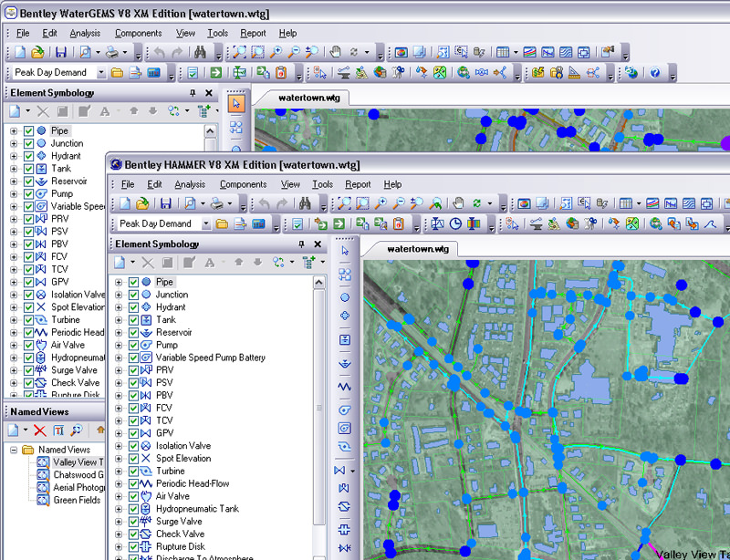Open Peak Day Demand scenario dropdown in HAMMER

click(x=206, y=223)
